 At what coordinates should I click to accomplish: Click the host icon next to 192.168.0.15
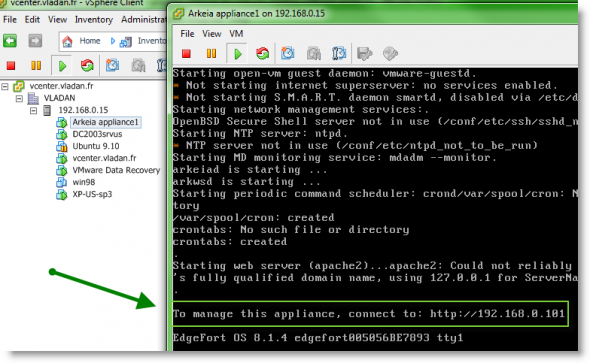[x=47, y=110]
